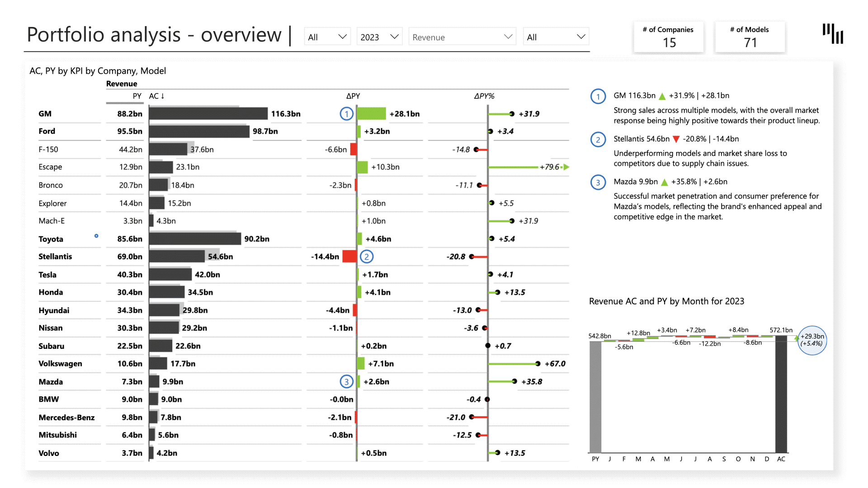Click comment marker 2 beside Stellantis bar

point(367,257)
